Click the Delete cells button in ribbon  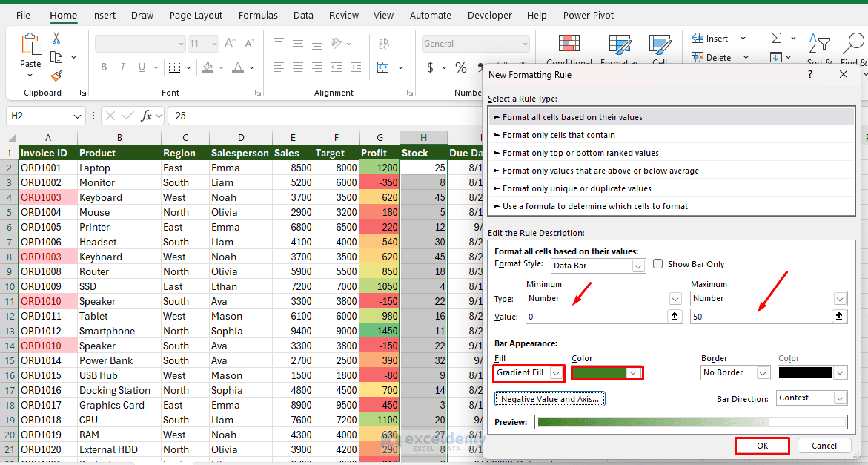click(712, 57)
